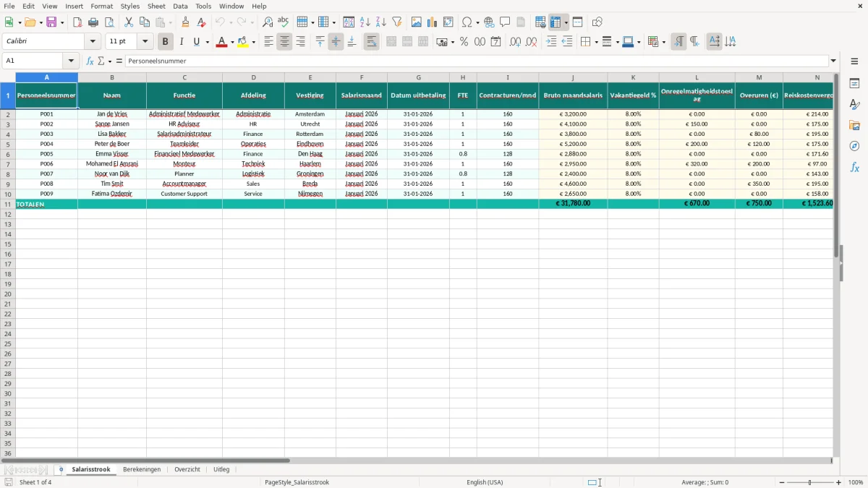The image size is (868, 488).
Task: Switch to Berekeningen sheet tab
Action: coord(142,469)
